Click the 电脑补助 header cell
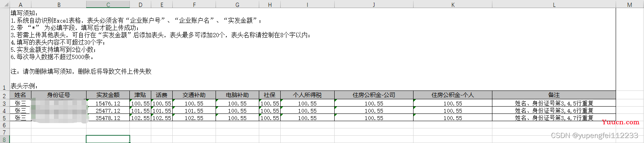This screenshot has height=143, width=644. (237, 95)
